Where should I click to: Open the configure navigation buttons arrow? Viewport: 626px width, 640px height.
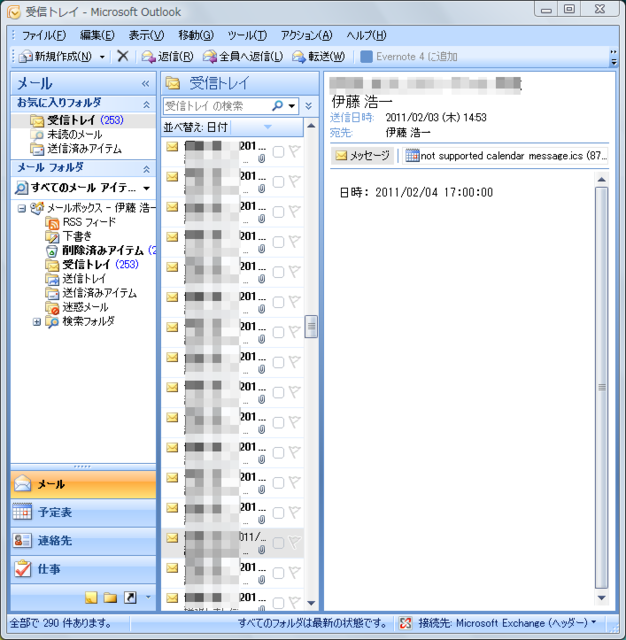148,597
